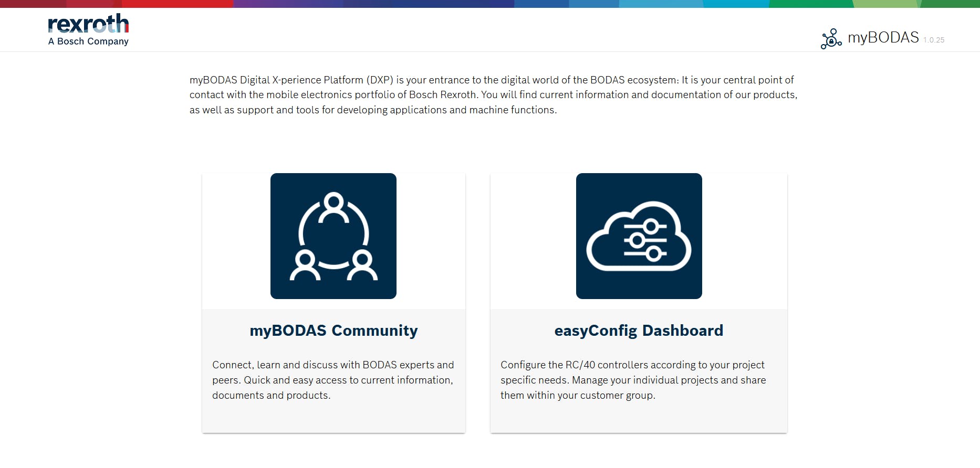The image size is (980, 468).
Task: Click the slider lines inside the cloud icon
Action: 645,241
